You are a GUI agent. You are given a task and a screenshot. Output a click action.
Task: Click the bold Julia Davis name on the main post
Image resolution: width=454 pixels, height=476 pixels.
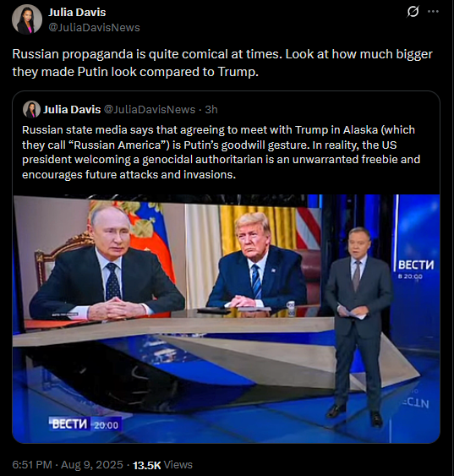point(77,13)
